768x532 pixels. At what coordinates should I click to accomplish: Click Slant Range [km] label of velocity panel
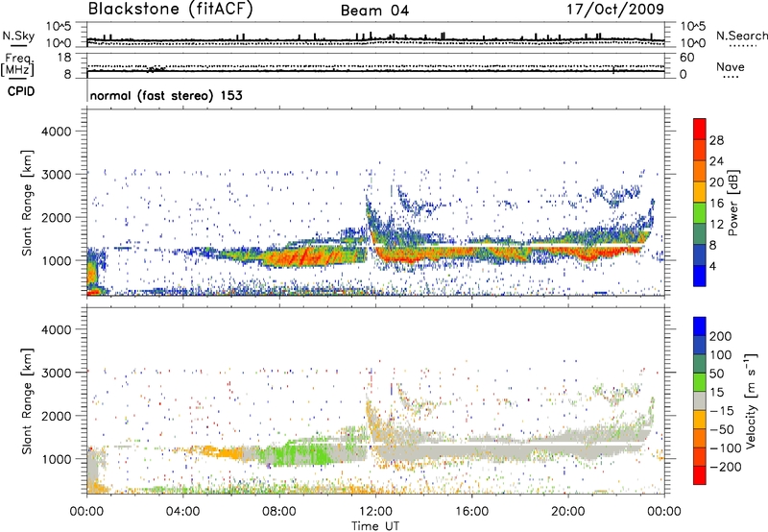coord(27,401)
